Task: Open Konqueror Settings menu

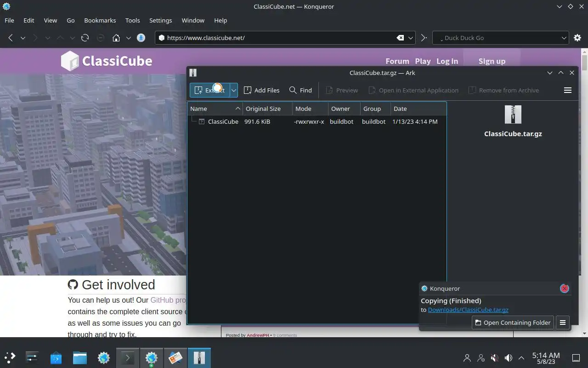Action: point(161,20)
